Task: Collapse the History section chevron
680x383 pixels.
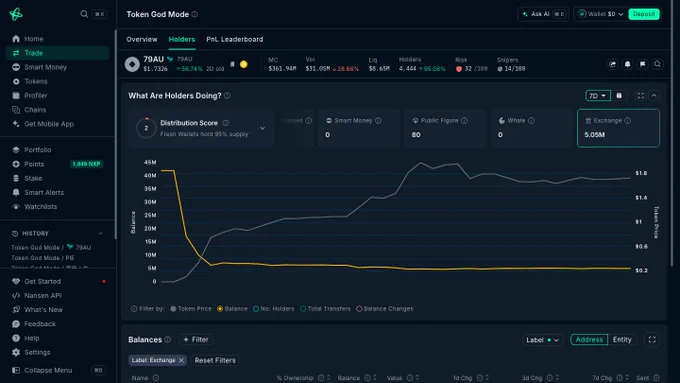Action: (x=101, y=233)
